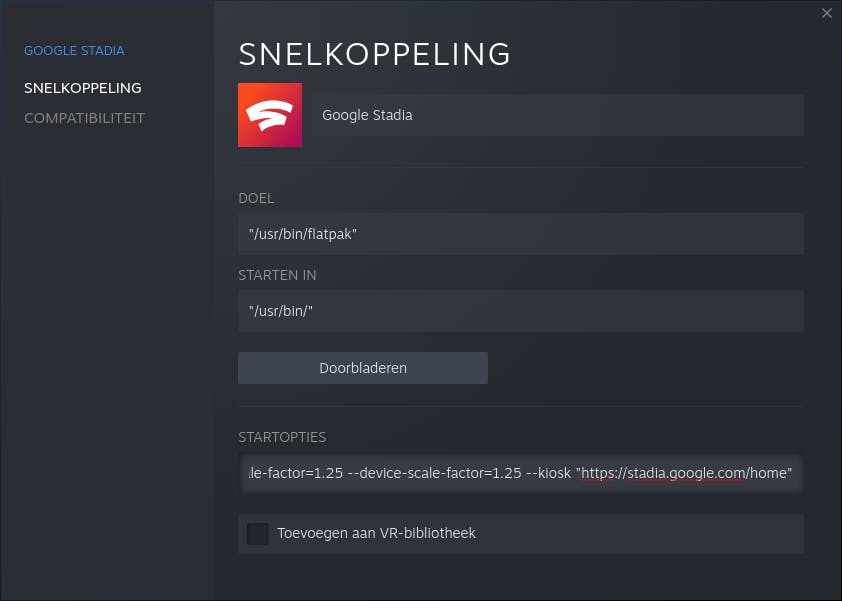Click the large SNELKOPPELING page heading
This screenshot has width=842, height=601.
(375, 54)
